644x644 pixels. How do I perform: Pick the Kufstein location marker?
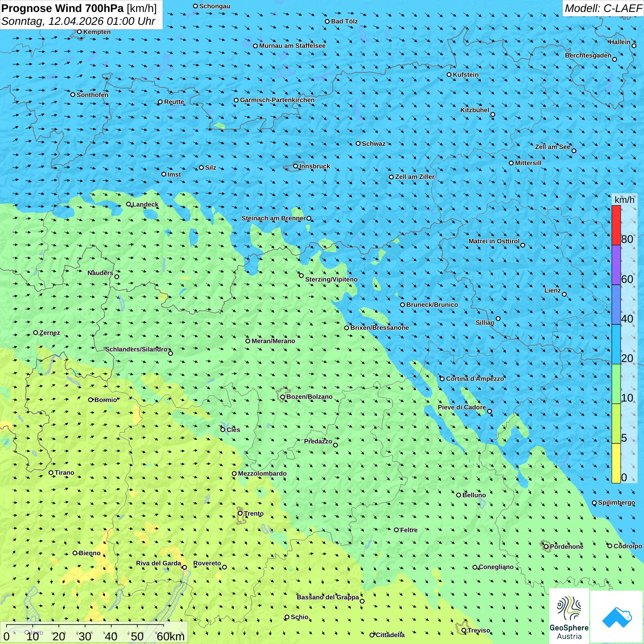(x=449, y=75)
